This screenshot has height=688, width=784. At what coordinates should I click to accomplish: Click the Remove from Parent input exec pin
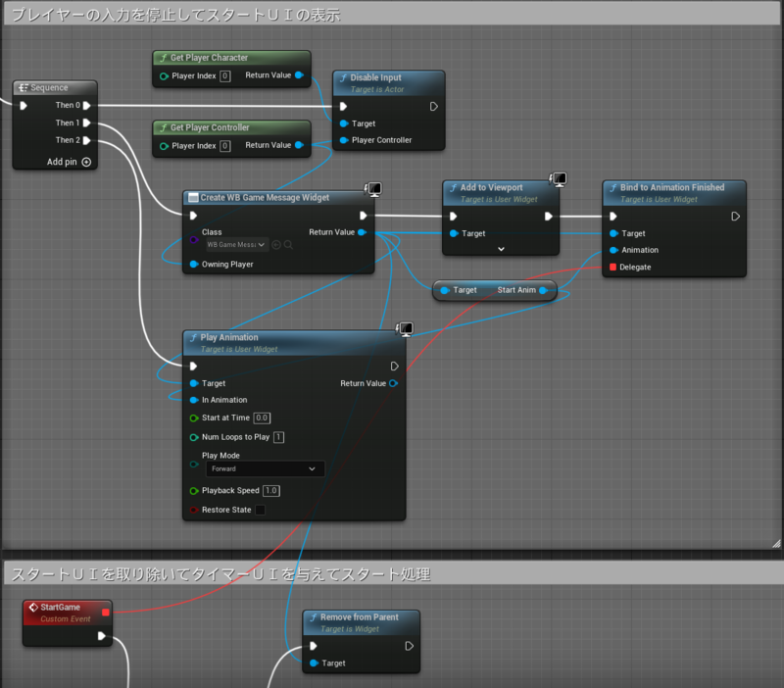tap(313, 646)
